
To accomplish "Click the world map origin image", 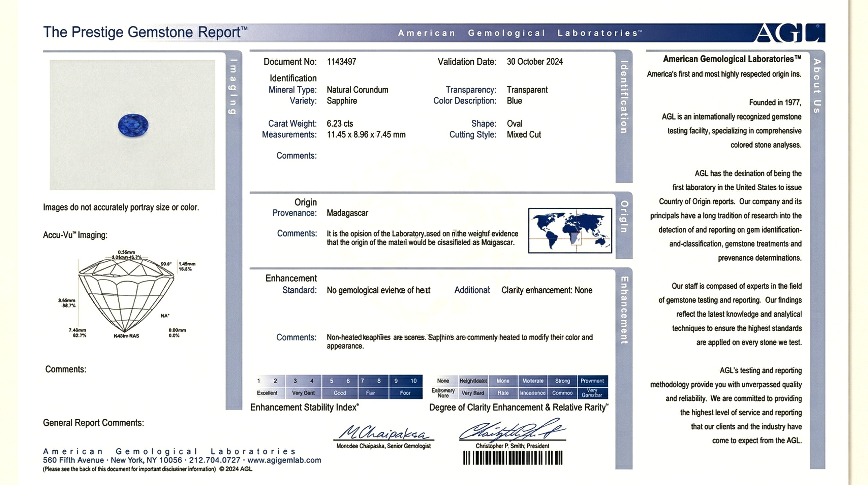I will [570, 231].
